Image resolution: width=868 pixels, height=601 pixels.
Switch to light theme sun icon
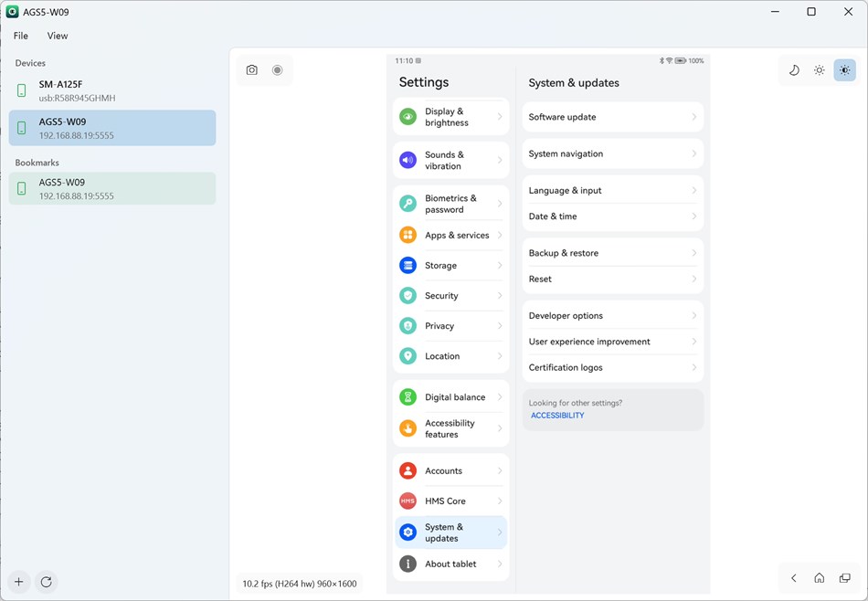pos(820,70)
